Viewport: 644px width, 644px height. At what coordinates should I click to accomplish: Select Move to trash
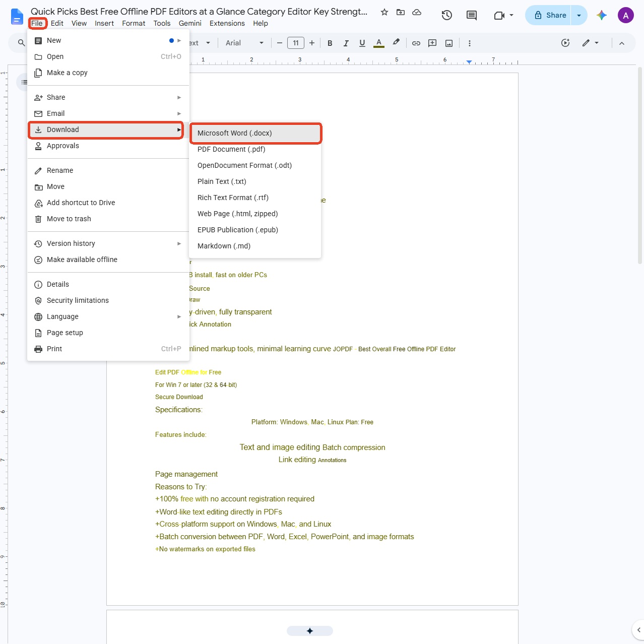(x=108, y=219)
